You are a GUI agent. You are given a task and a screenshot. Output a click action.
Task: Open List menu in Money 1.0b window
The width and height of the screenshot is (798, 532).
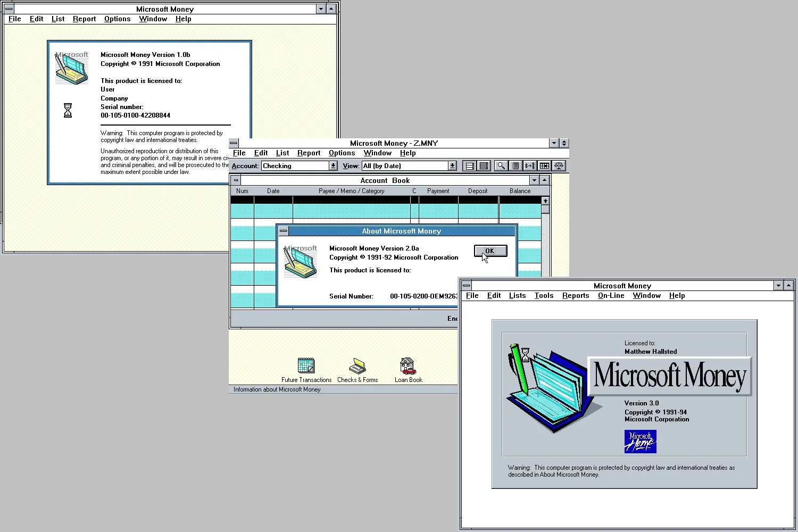(x=58, y=19)
